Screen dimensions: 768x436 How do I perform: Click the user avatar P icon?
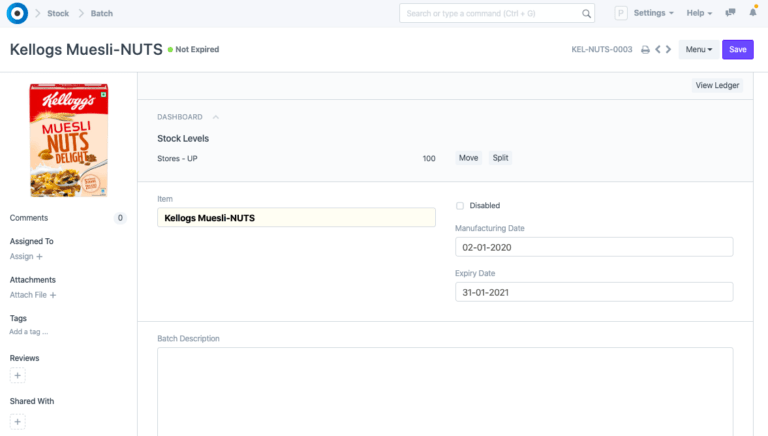(621, 13)
